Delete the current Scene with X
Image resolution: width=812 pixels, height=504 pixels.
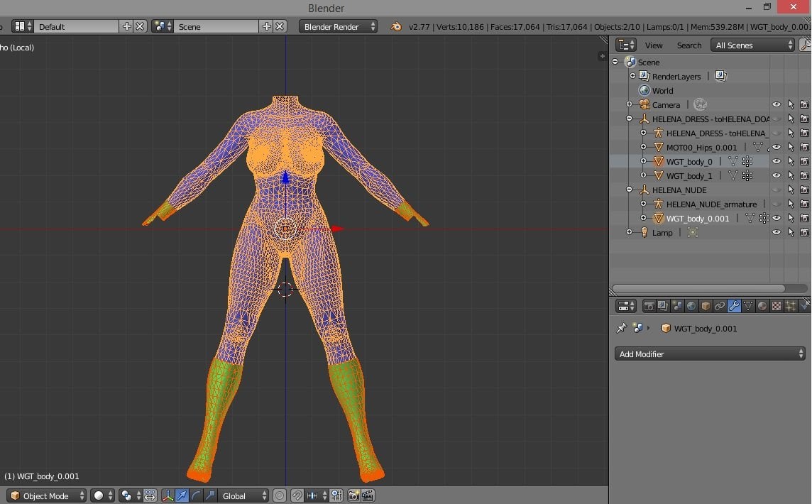[x=280, y=26]
